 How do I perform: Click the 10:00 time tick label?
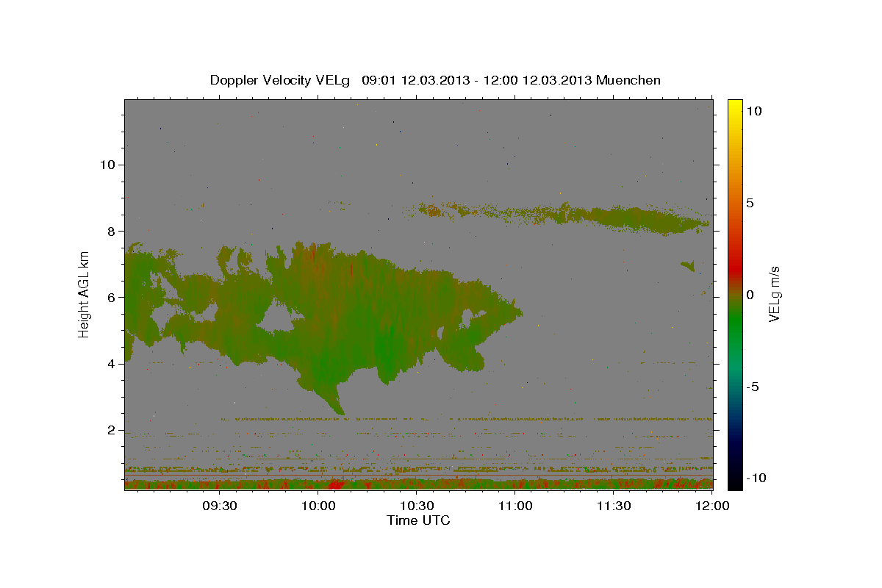(x=318, y=506)
